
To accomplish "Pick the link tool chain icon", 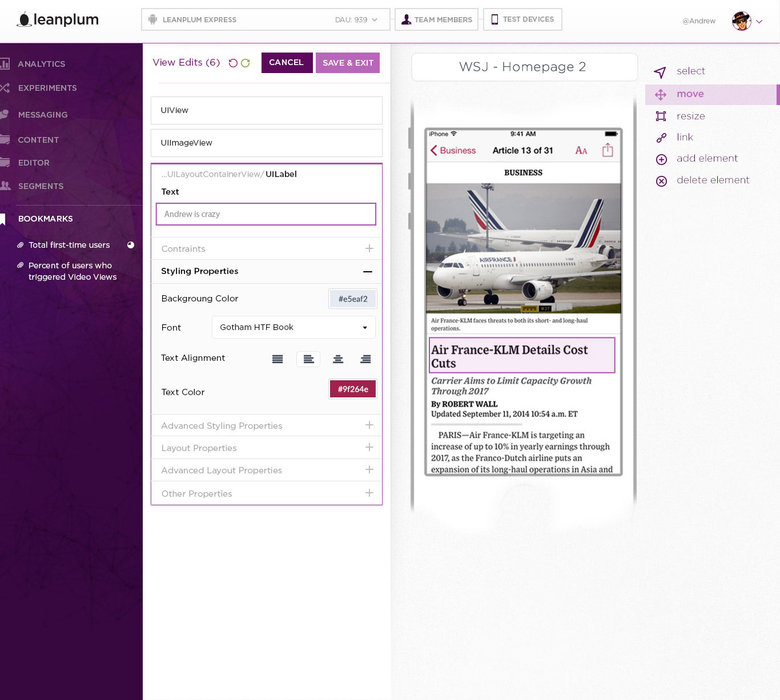I will [x=661, y=138].
